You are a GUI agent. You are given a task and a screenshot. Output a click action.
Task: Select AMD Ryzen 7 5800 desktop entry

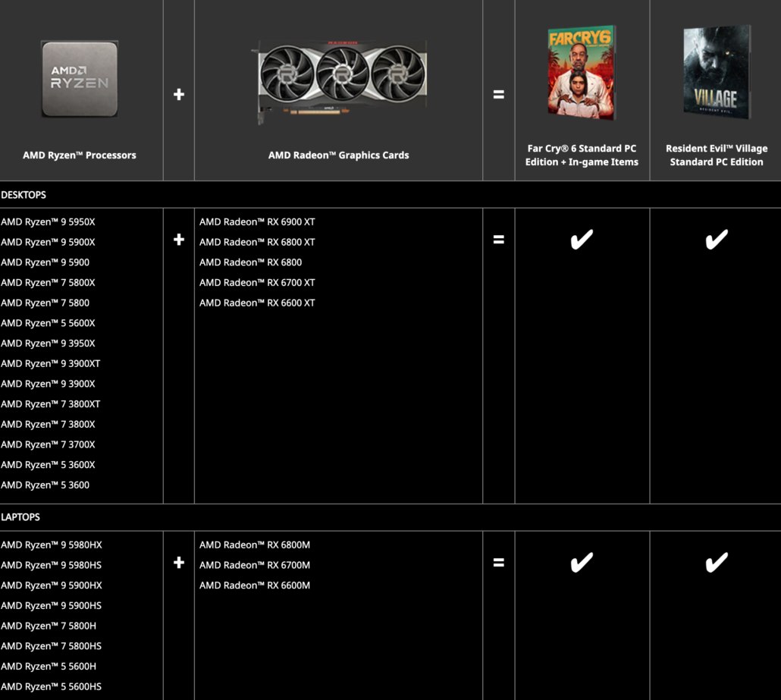click(45, 303)
